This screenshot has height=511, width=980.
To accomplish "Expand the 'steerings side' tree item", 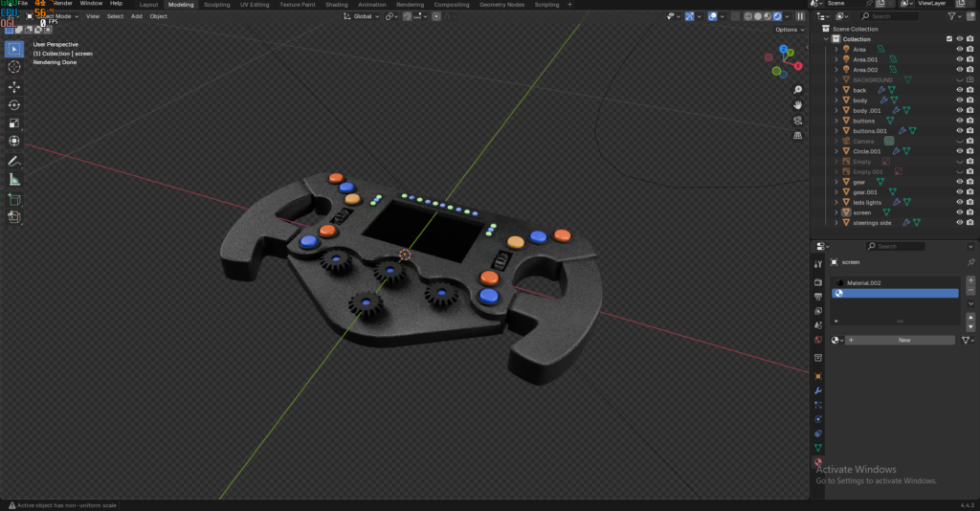I will click(x=835, y=223).
